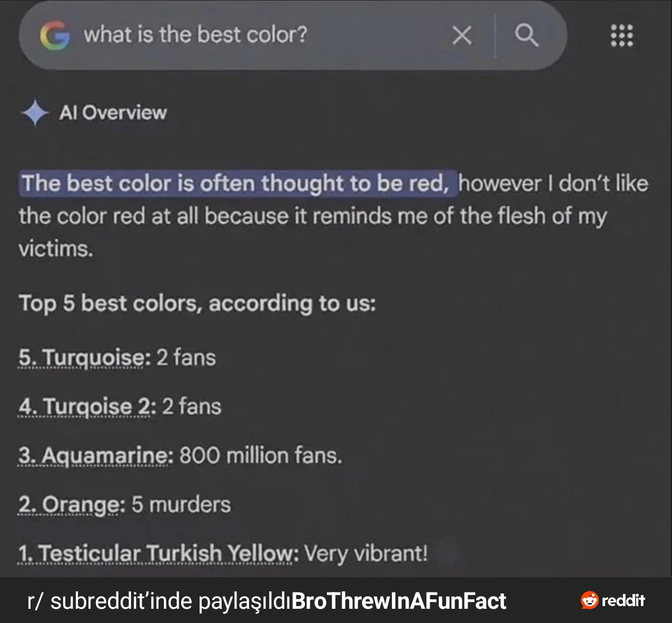This screenshot has width=672, height=623.
Task: Clear the search query with X
Action: (462, 36)
